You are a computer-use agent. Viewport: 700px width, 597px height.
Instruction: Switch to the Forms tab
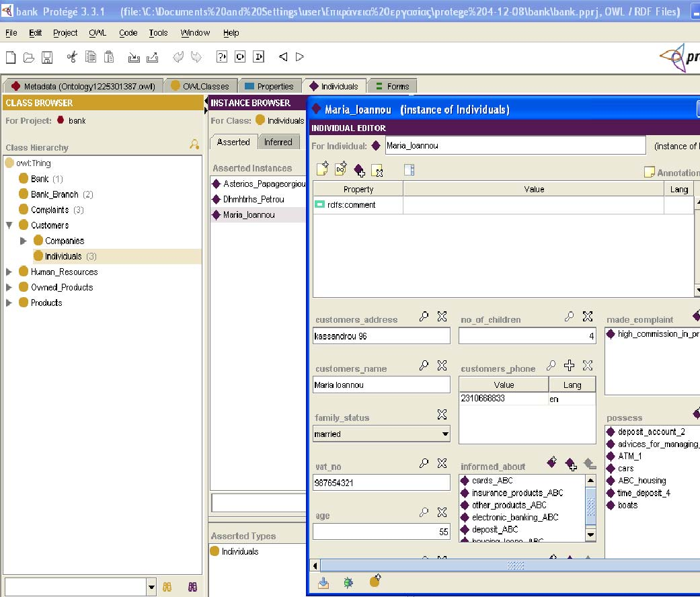(393, 86)
